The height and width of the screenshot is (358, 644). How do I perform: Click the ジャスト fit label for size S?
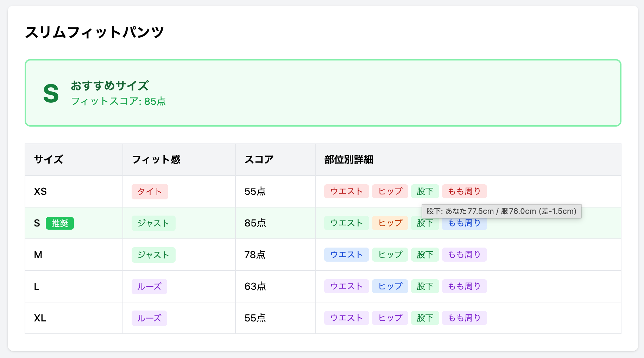point(153,223)
